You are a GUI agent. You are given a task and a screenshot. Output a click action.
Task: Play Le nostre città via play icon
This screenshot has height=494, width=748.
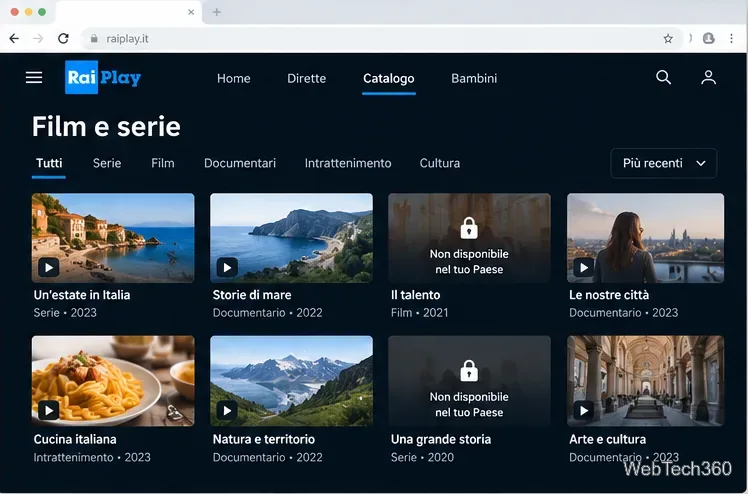pos(583,268)
